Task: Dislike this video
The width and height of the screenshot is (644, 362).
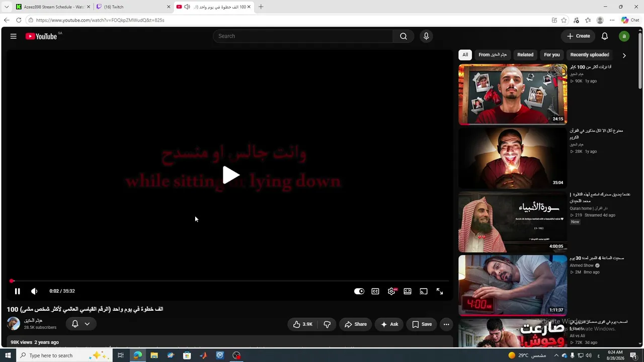Action: point(327,324)
